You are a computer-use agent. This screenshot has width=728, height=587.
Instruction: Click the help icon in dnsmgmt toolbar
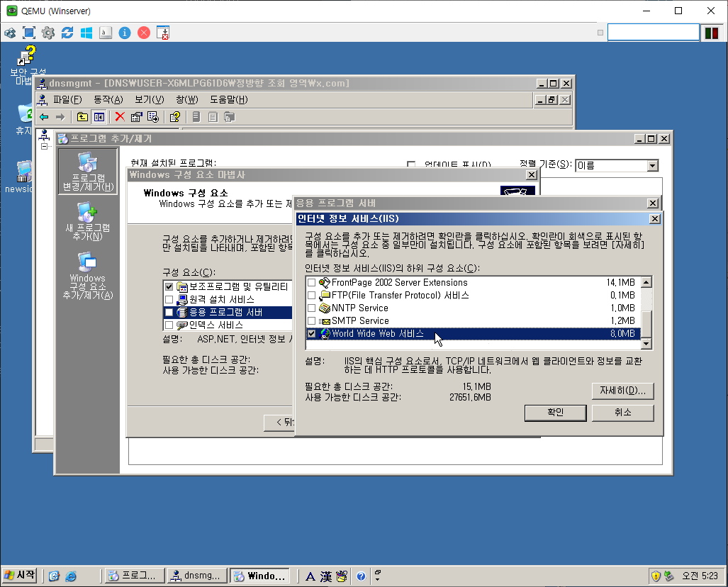174,117
